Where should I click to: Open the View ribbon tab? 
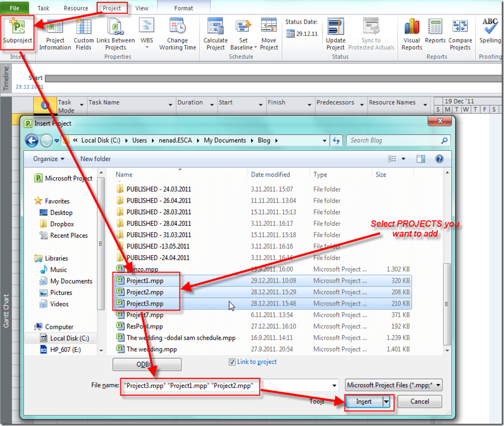coord(142,8)
